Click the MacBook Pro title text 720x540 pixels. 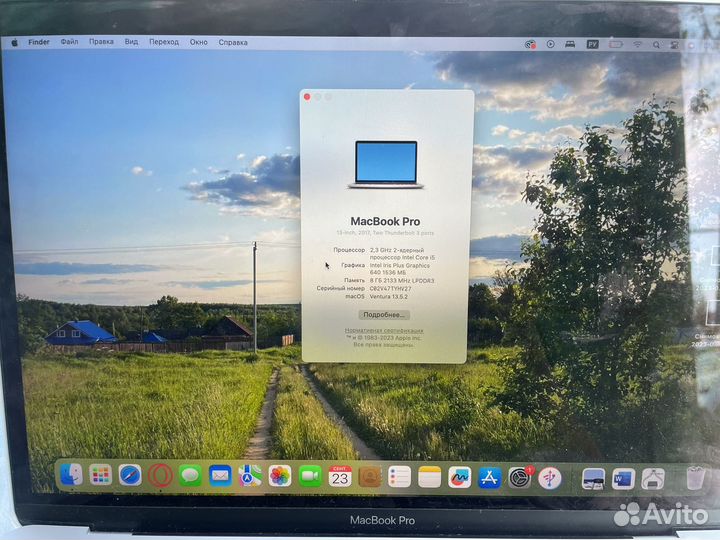[x=385, y=221]
